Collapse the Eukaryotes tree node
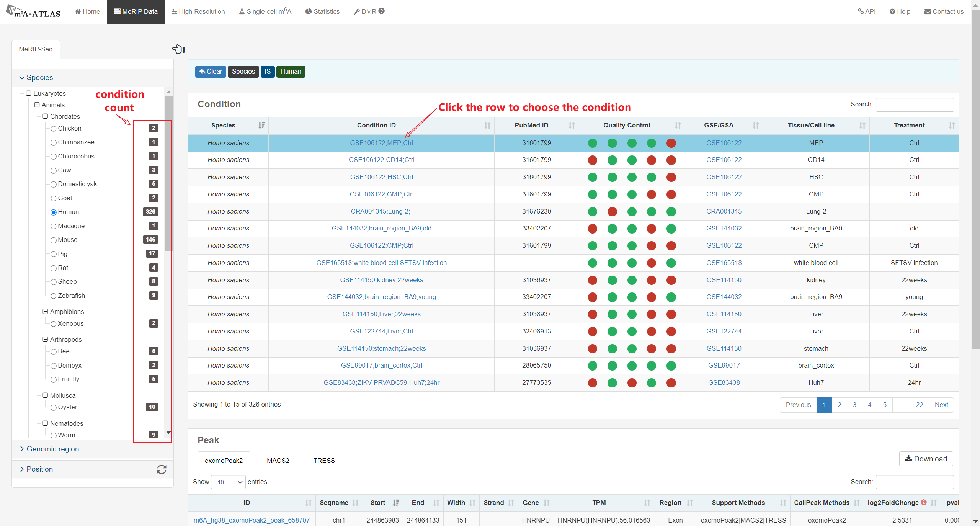The image size is (980, 526). (x=28, y=93)
